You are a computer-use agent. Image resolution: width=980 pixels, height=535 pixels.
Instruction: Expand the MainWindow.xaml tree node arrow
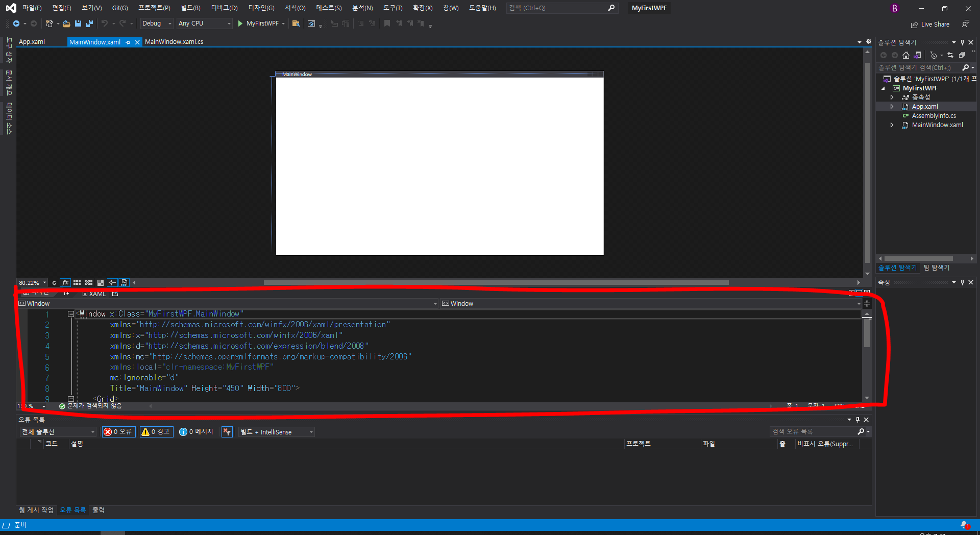pos(892,125)
